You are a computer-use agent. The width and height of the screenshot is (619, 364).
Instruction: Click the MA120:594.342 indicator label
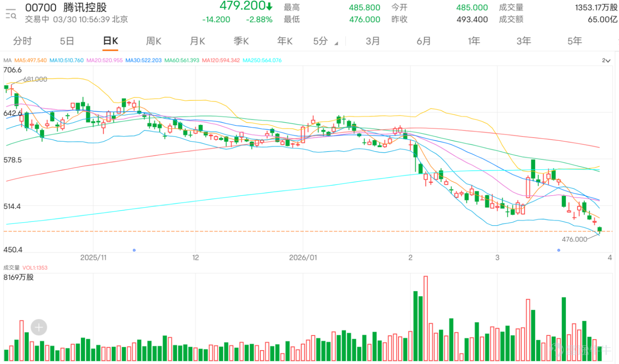(x=221, y=60)
